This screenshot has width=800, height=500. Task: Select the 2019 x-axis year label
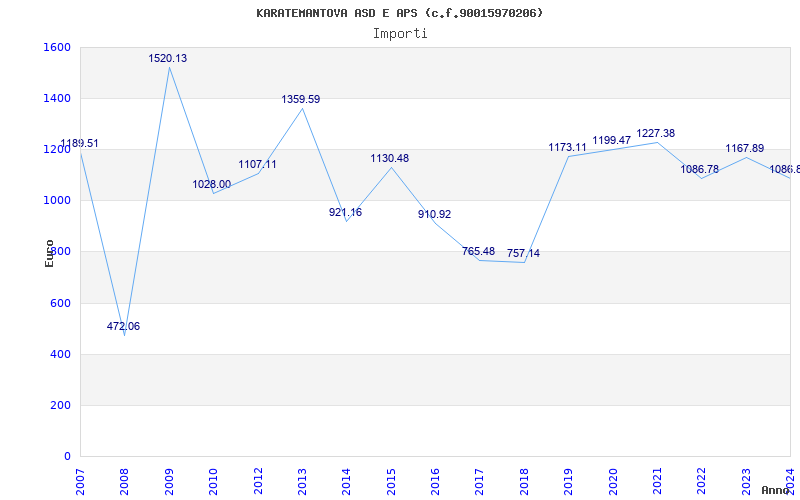coord(568,482)
